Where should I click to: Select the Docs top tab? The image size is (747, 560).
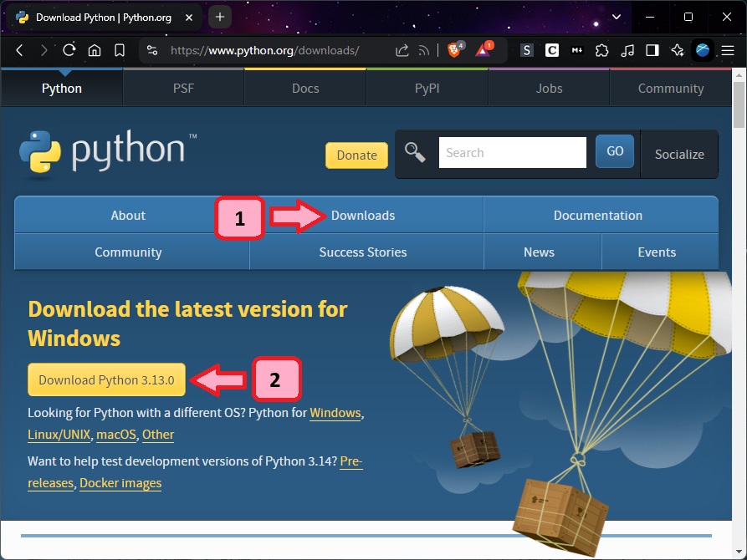point(305,88)
